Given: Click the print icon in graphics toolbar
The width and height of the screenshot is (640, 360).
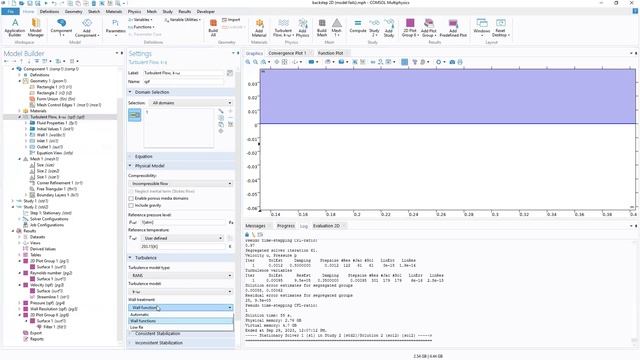Looking at the screenshot, I should click(460, 62).
